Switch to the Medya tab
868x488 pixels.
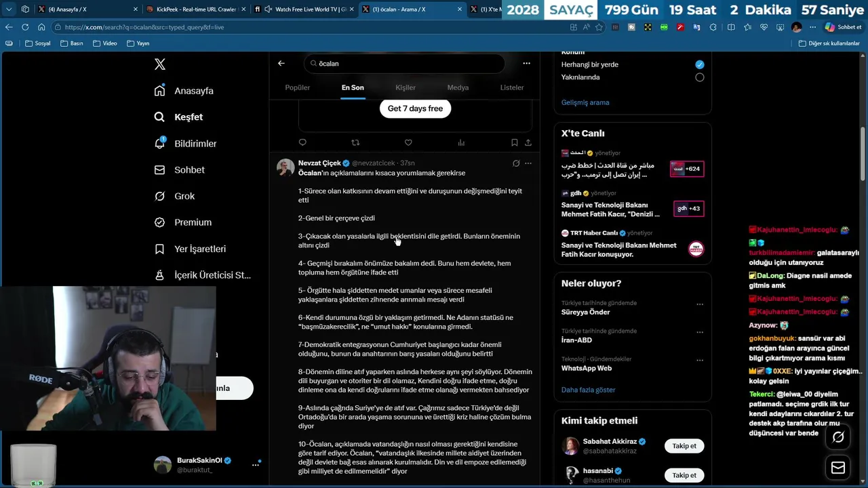[458, 87]
